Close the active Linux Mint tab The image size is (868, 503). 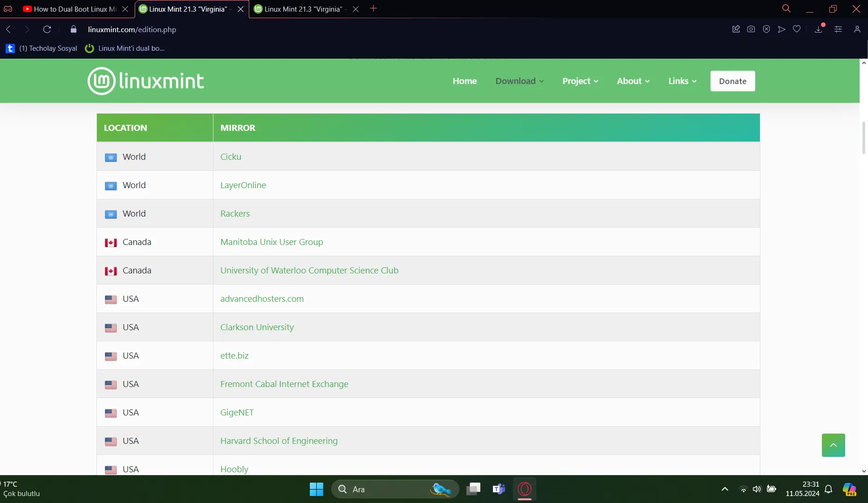pyautogui.click(x=240, y=9)
